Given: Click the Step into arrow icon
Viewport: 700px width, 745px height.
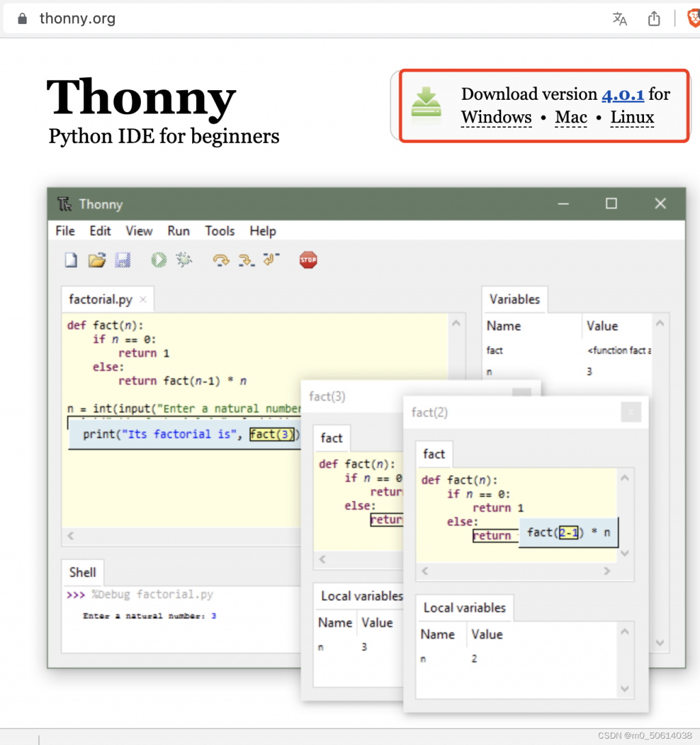Looking at the screenshot, I should coord(246,260).
